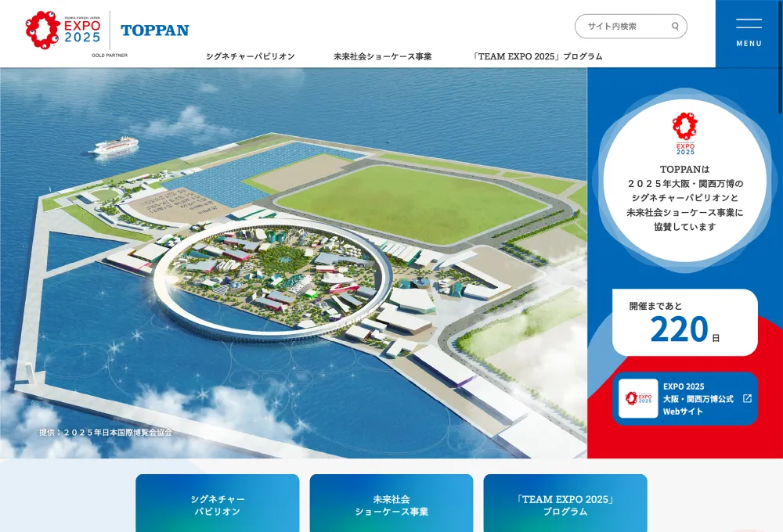Screen dimensions: 783x532
Task: Open 未来社会ショーケース事業 in the top navigation
Action: tap(383, 56)
